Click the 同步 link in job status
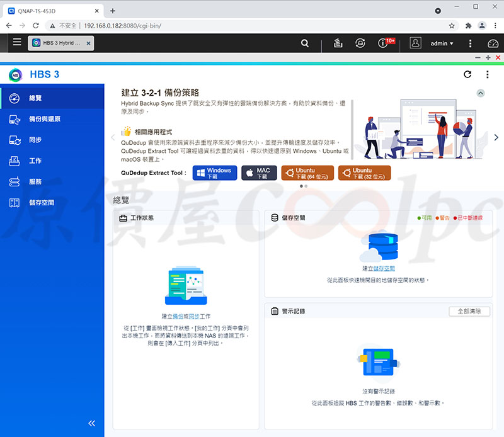 (x=194, y=317)
